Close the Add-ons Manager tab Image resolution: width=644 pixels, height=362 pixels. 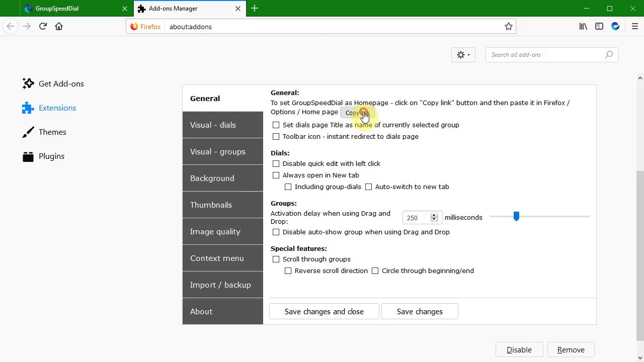pyautogui.click(x=238, y=9)
